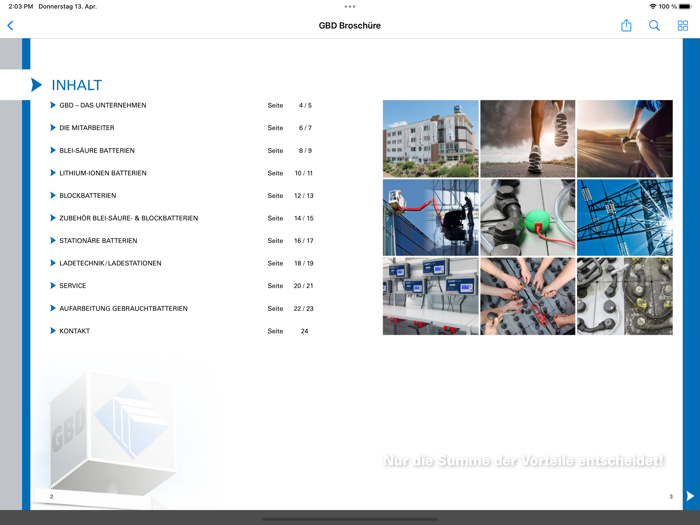Screen dimensions: 700x525
Task: Open DIE MITARBEITER entry
Action: (87, 128)
